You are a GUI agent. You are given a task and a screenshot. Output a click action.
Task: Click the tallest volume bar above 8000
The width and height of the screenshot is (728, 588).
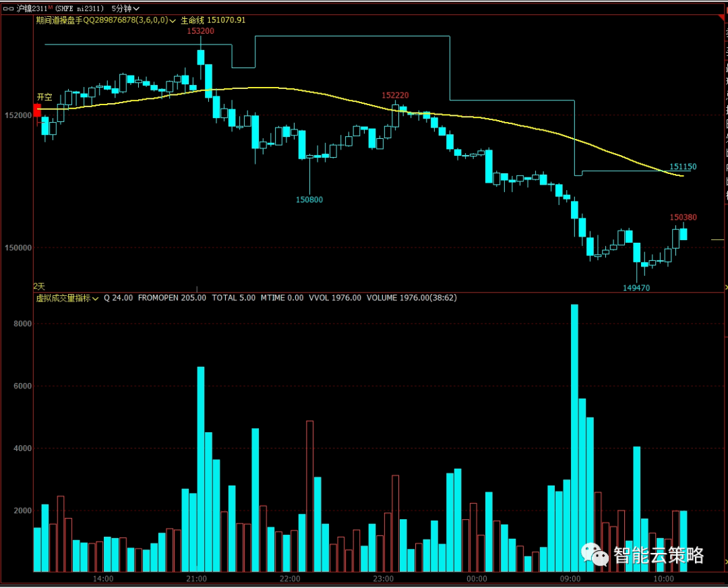pyautogui.click(x=574, y=438)
